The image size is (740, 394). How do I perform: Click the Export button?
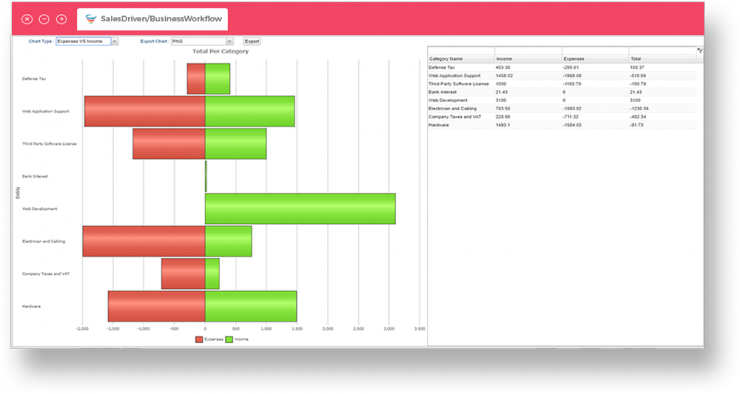(252, 42)
